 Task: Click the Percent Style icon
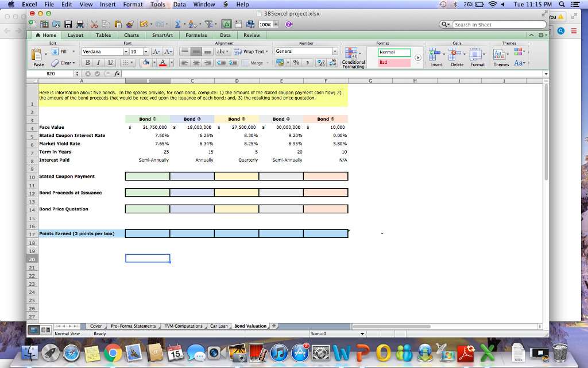tap(296, 63)
